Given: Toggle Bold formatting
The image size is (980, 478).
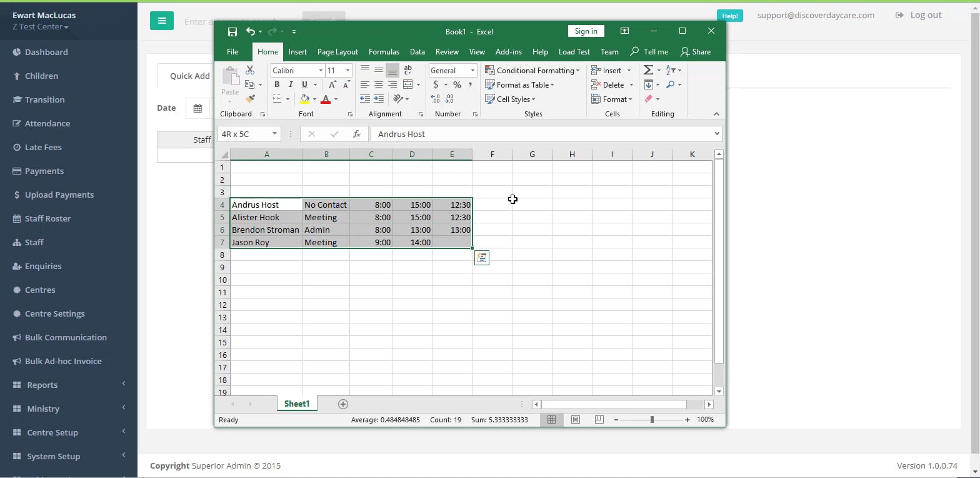Looking at the screenshot, I should click(x=277, y=84).
